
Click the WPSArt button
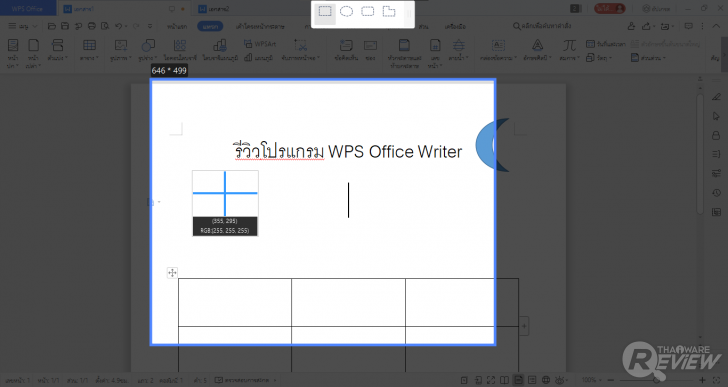click(x=260, y=44)
